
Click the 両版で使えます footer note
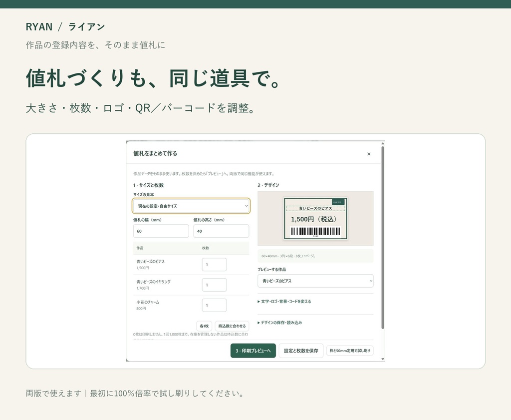pos(53,393)
